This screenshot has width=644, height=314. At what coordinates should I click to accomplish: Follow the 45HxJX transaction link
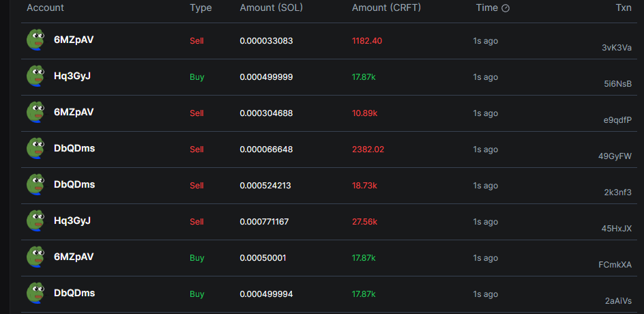click(617, 229)
